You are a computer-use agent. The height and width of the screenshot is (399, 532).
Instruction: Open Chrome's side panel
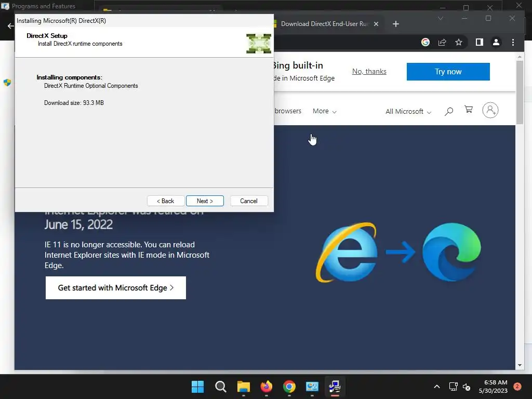pyautogui.click(x=479, y=42)
